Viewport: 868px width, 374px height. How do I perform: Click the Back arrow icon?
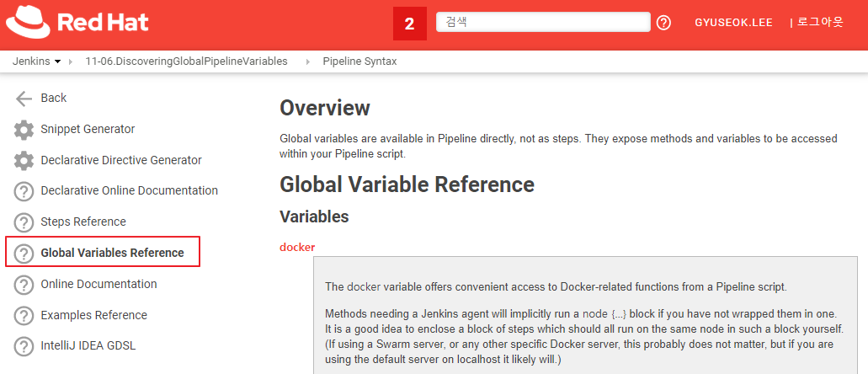click(x=24, y=98)
